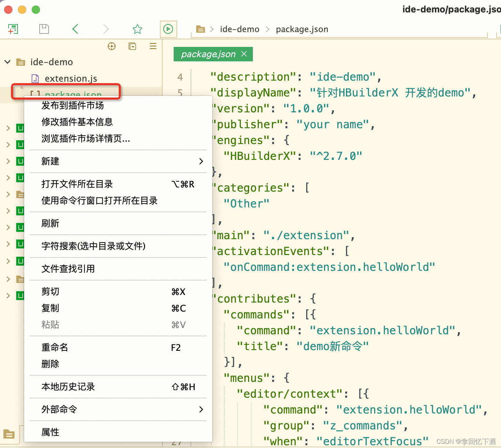The width and height of the screenshot is (501, 448).
Task: Go forward with the right arrow icon
Action: click(x=106, y=29)
